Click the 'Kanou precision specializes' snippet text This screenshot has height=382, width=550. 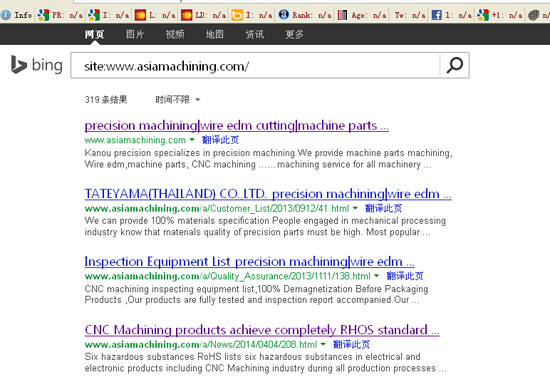click(268, 159)
